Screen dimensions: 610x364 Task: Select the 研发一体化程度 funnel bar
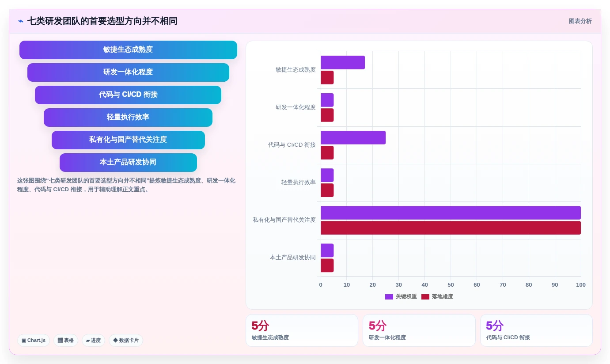point(128,72)
